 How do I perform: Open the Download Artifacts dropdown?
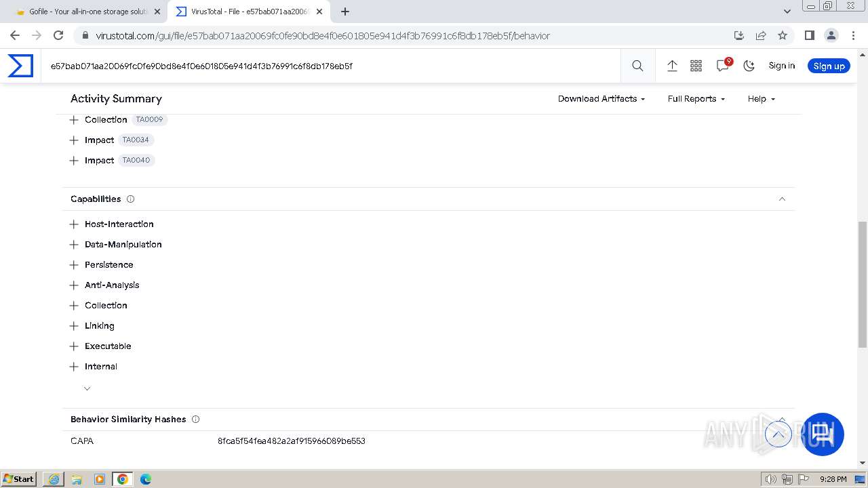pos(601,99)
